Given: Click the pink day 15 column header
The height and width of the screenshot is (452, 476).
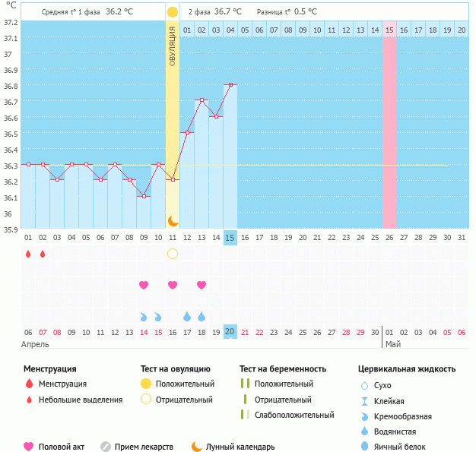Looking at the screenshot, I should coord(389,30).
